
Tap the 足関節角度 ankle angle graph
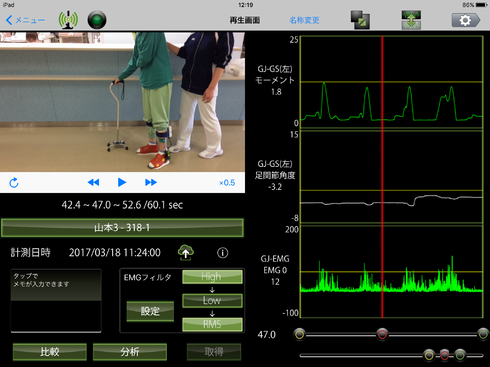click(x=392, y=177)
